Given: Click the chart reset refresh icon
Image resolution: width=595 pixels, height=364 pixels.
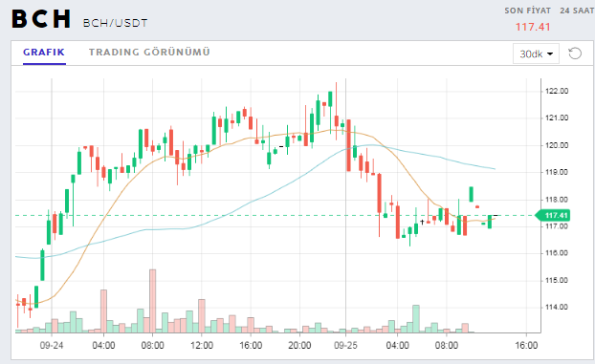Looking at the screenshot, I should coord(575,54).
